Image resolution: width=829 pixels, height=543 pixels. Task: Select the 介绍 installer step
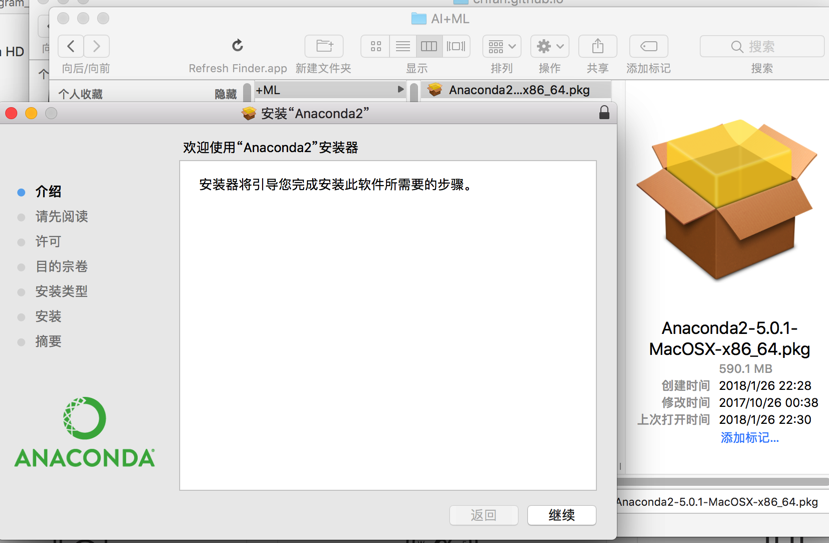tap(48, 191)
